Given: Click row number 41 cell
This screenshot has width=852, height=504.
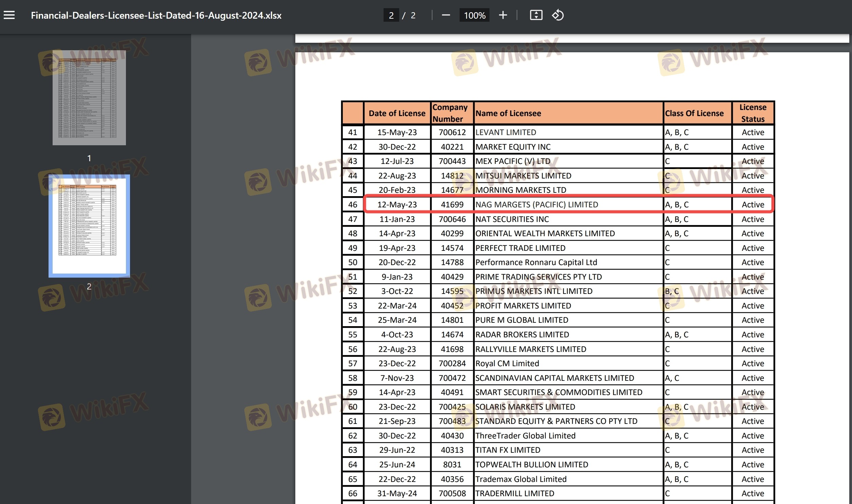Looking at the screenshot, I should (x=352, y=132).
